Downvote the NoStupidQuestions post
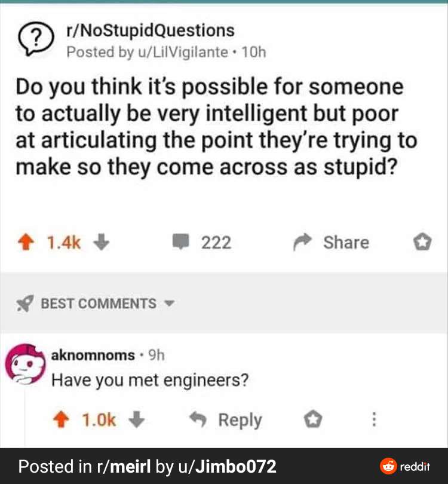This screenshot has height=484, width=448. pos(101,243)
